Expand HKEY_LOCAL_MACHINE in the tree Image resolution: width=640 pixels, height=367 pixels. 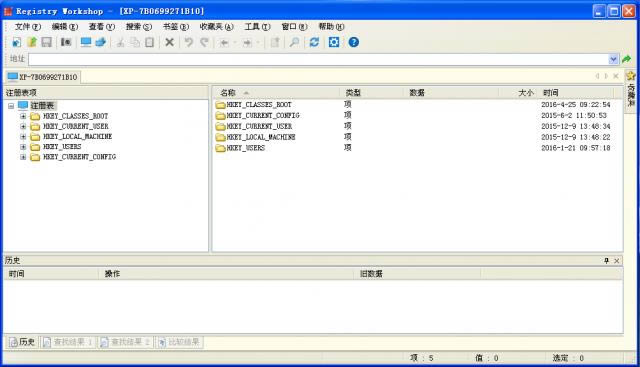[23, 136]
